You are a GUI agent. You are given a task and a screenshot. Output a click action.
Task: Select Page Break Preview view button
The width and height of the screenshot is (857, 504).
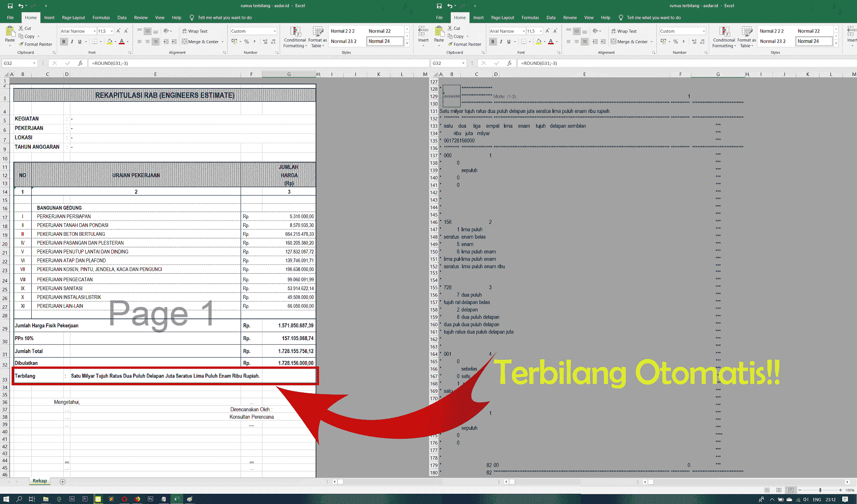790,490
